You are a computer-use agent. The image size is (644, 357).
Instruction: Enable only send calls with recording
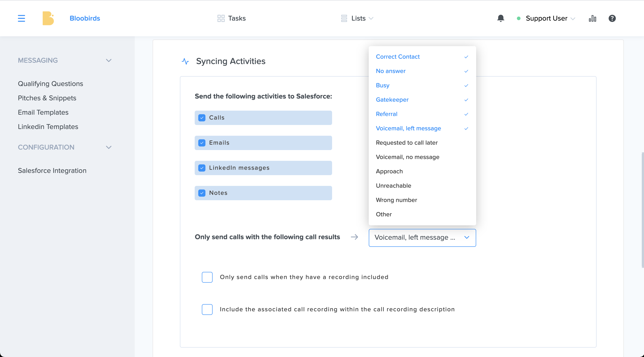coord(207,277)
